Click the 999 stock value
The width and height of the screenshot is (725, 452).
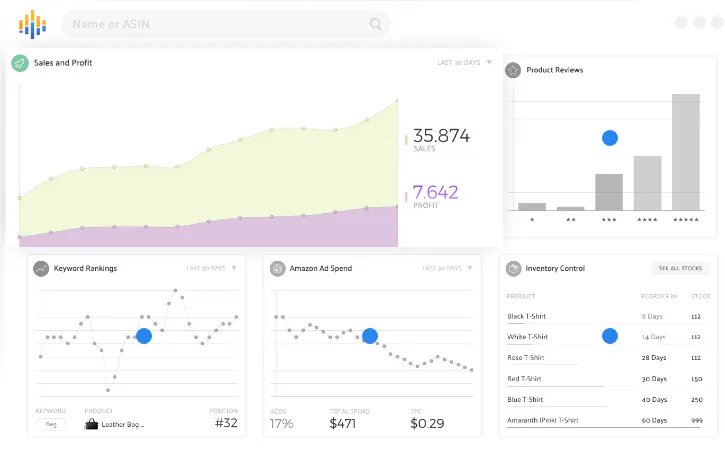[697, 421]
